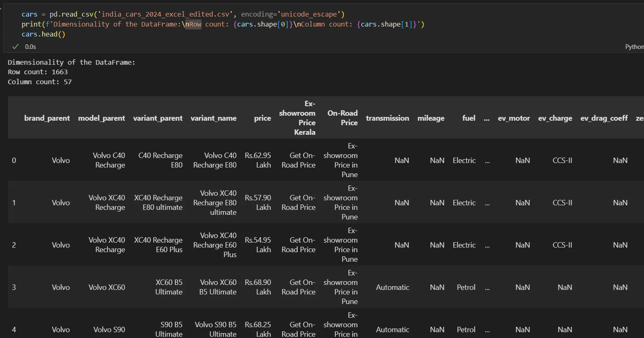The width and height of the screenshot is (644, 338).
Task: Click the 'Volvo C40 Recharge' model_parent cell
Action: (x=109, y=160)
